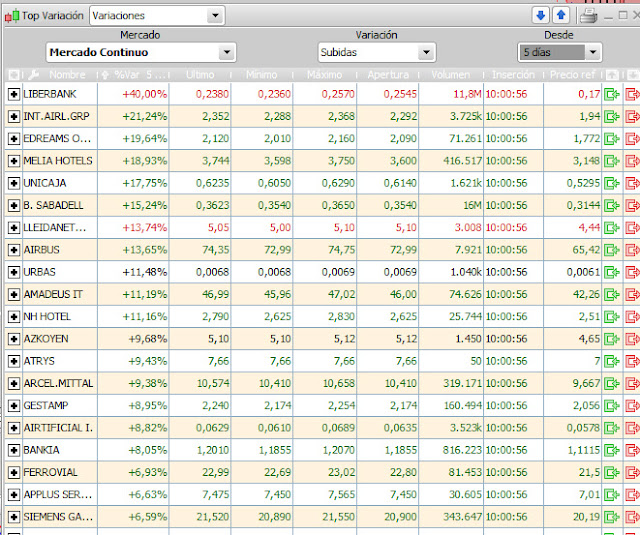Click the wrench settings icon in table header
640x535 pixels.
(x=34, y=75)
